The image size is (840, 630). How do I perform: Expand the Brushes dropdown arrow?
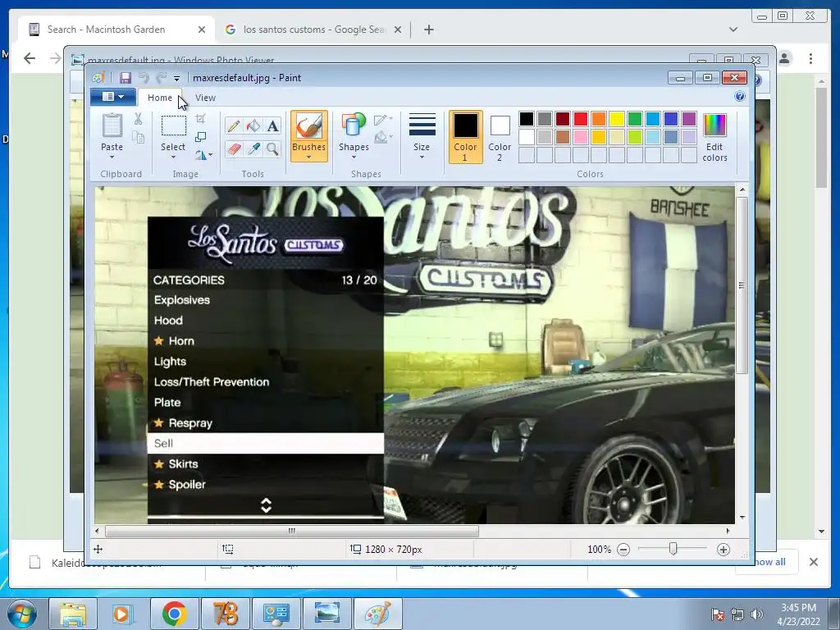pos(308,157)
